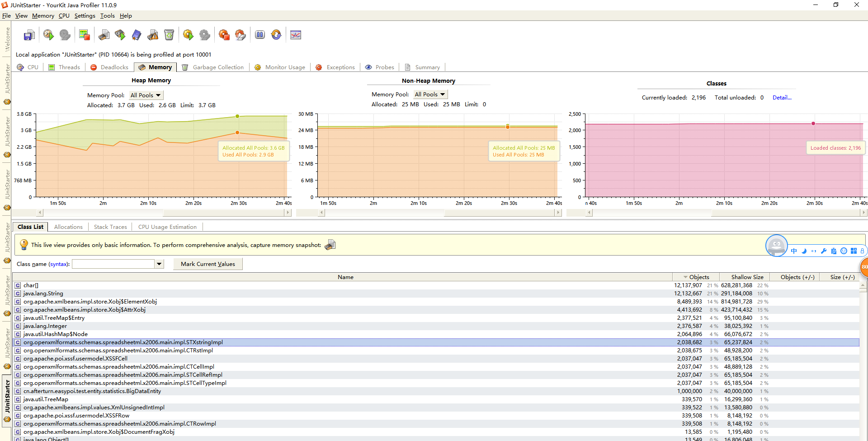
Task: Select the java.lang.String class row
Action: (x=436, y=294)
